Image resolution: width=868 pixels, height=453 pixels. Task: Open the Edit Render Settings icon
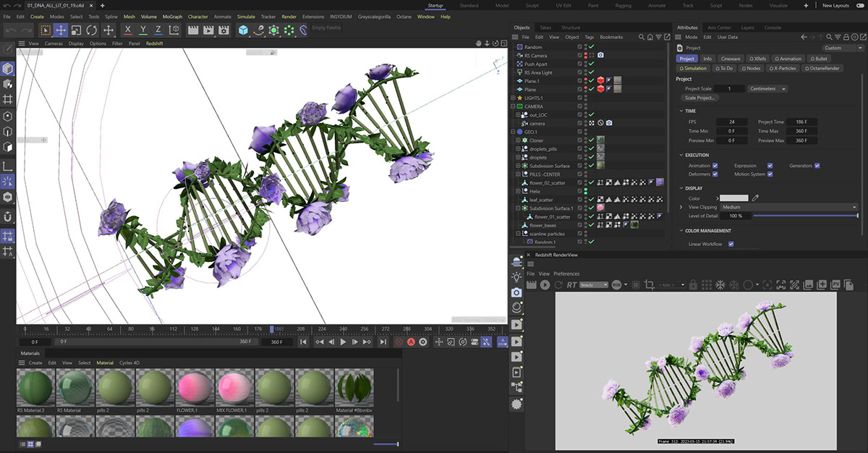pyautogui.click(x=224, y=30)
